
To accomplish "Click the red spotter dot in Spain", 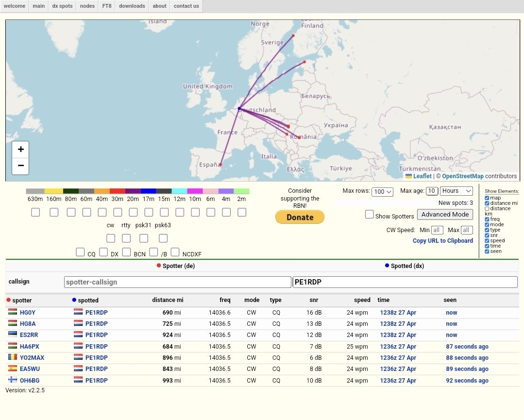I will (220, 165).
